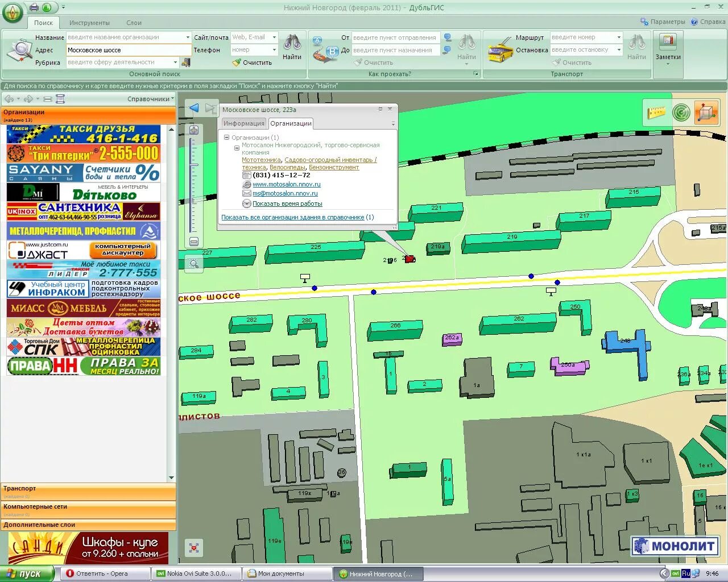Screen dimensions: 728x582
Task: Zoom in with the map plus button
Action: tap(194, 130)
